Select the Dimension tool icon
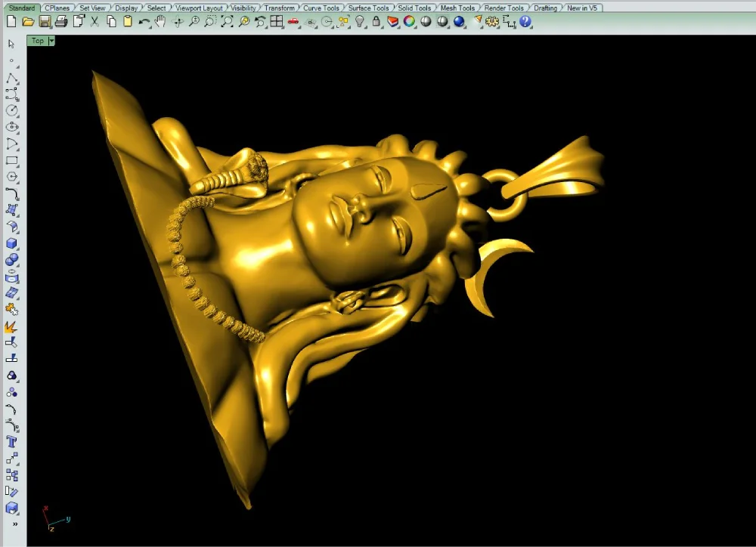The width and height of the screenshot is (756, 547). (509, 21)
